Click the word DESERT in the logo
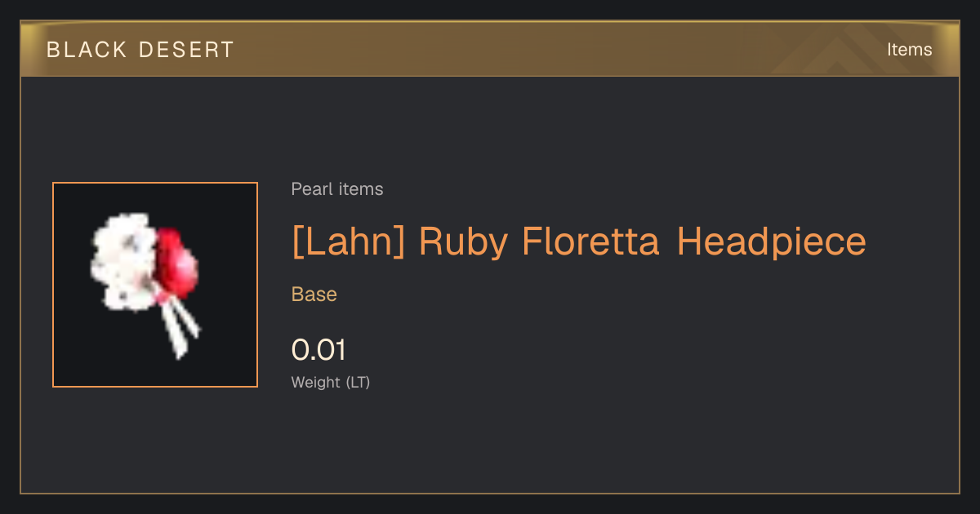This screenshot has width=980, height=514. point(186,50)
